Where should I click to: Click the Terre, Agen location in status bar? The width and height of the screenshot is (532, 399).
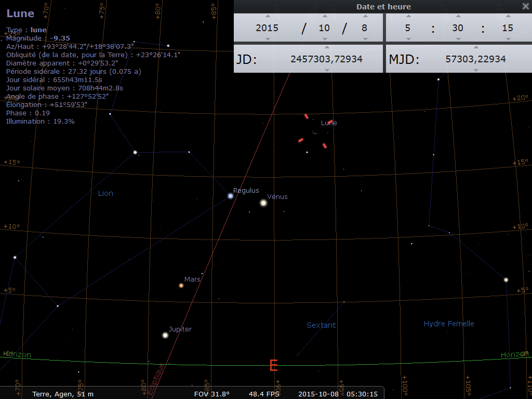(62, 394)
